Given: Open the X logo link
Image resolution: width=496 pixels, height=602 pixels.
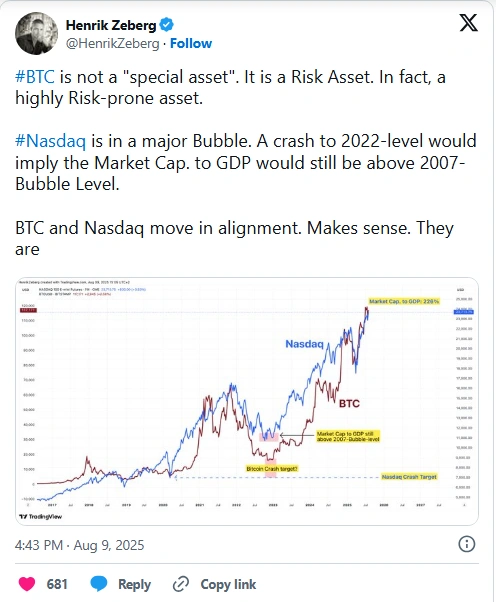Looking at the screenshot, I should click(468, 23).
